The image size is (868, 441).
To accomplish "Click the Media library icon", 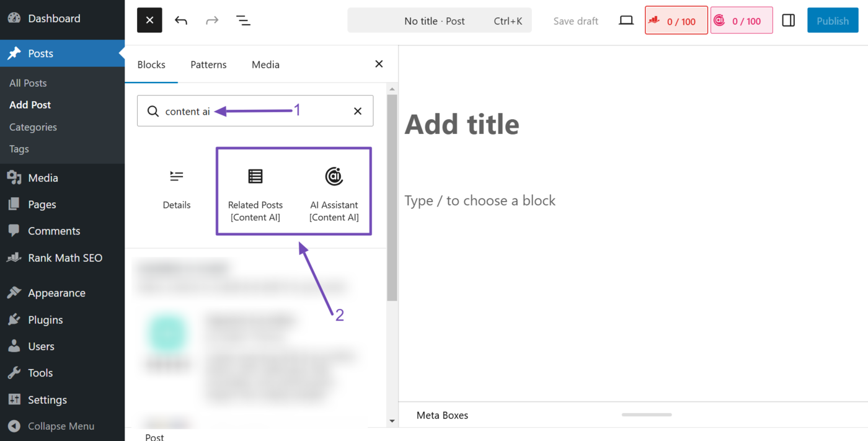I will click(x=14, y=178).
